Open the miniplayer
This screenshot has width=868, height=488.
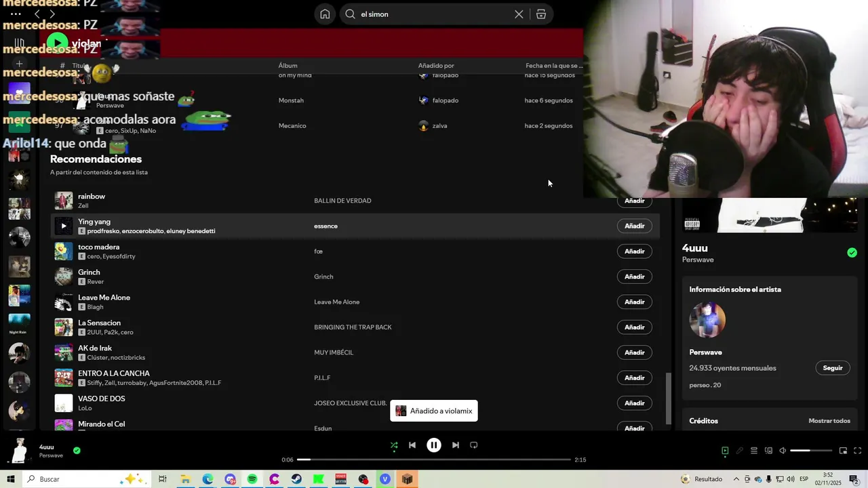843,451
